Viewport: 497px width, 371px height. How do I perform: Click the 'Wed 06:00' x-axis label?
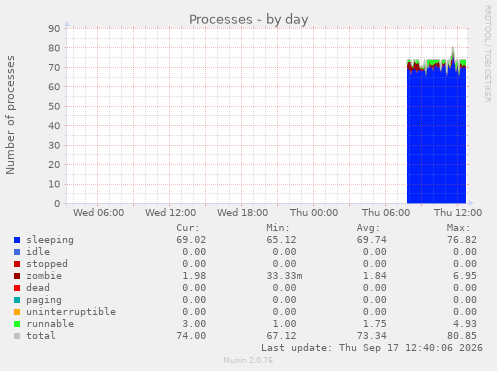[99, 213]
